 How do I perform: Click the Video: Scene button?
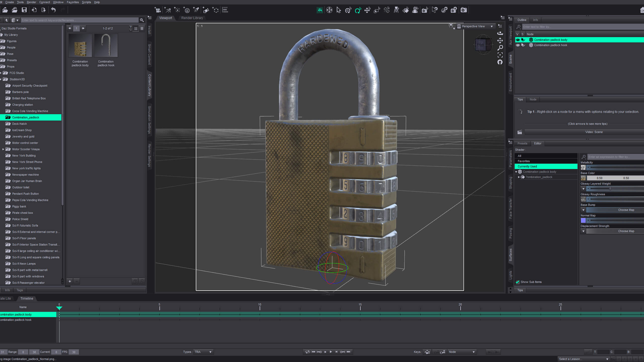584,132
